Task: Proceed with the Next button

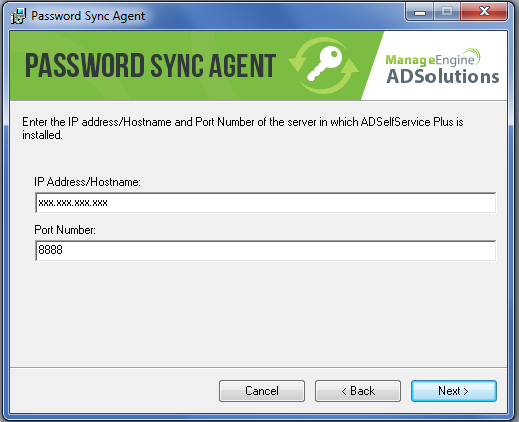Action: click(454, 391)
